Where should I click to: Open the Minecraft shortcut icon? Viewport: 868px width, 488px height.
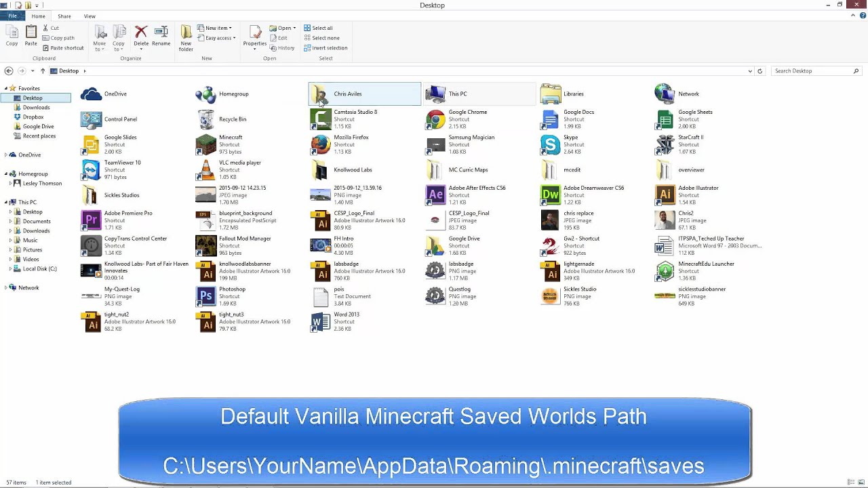[x=206, y=144]
